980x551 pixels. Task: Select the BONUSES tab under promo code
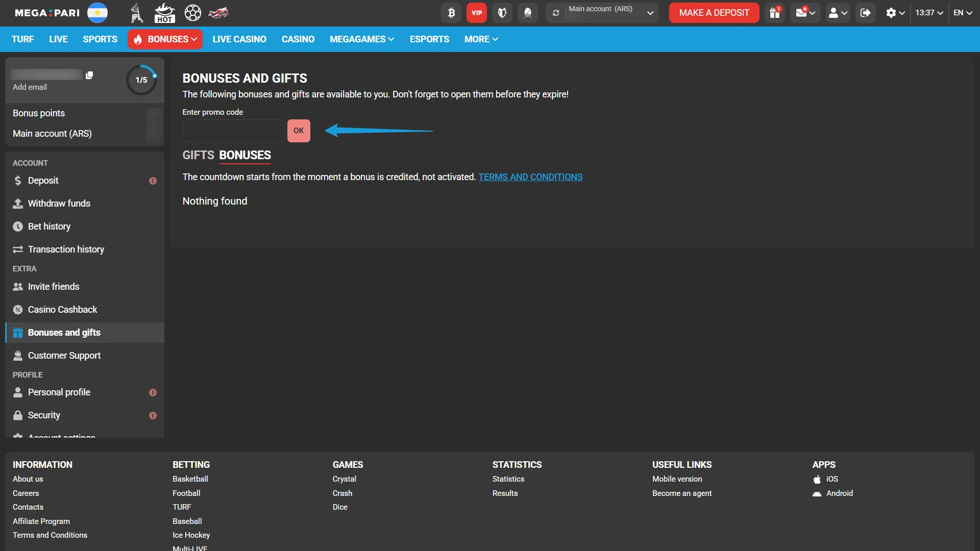[245, 155]
